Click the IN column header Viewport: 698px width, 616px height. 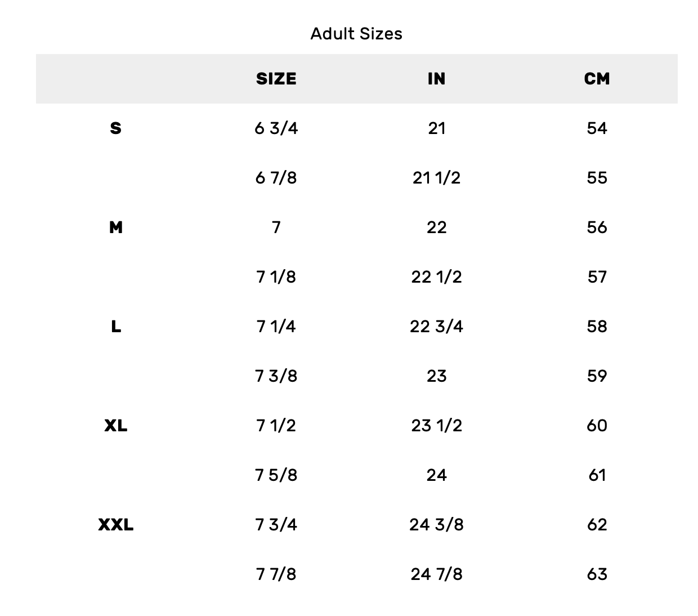(436, 79)
